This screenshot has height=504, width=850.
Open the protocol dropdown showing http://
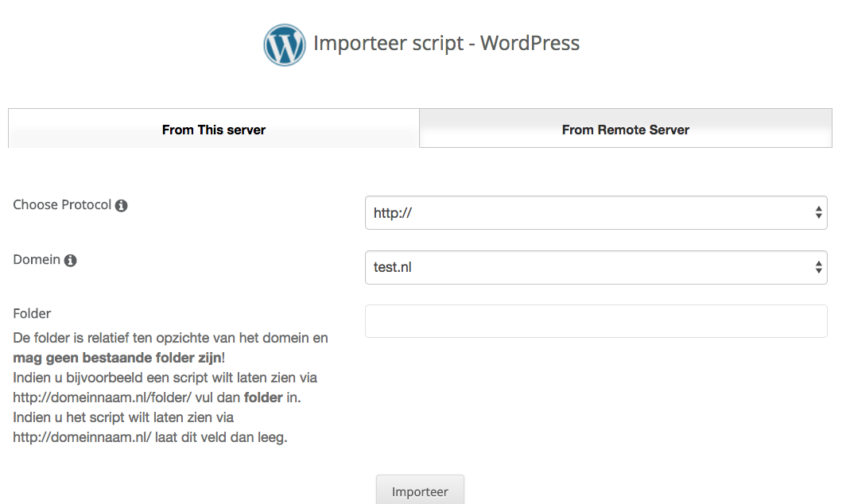tap(588, 213)
